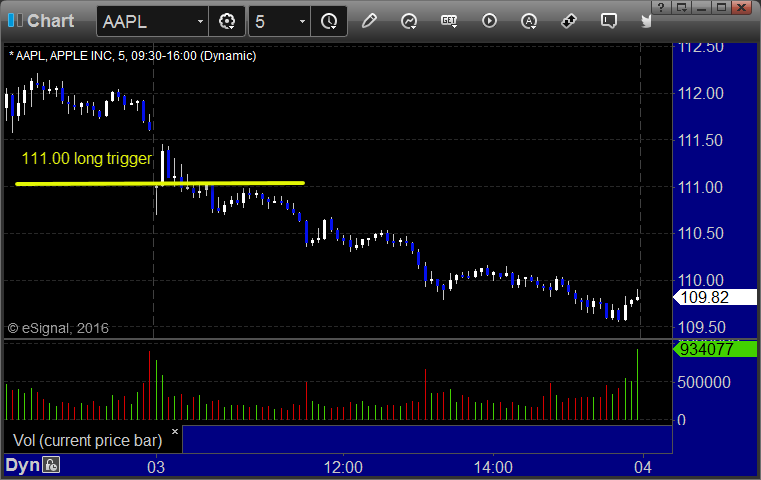Open the chart type selector icon
The height and width of the screenshot is (480, 761).
pyautogui.click(x=409, y=21)
